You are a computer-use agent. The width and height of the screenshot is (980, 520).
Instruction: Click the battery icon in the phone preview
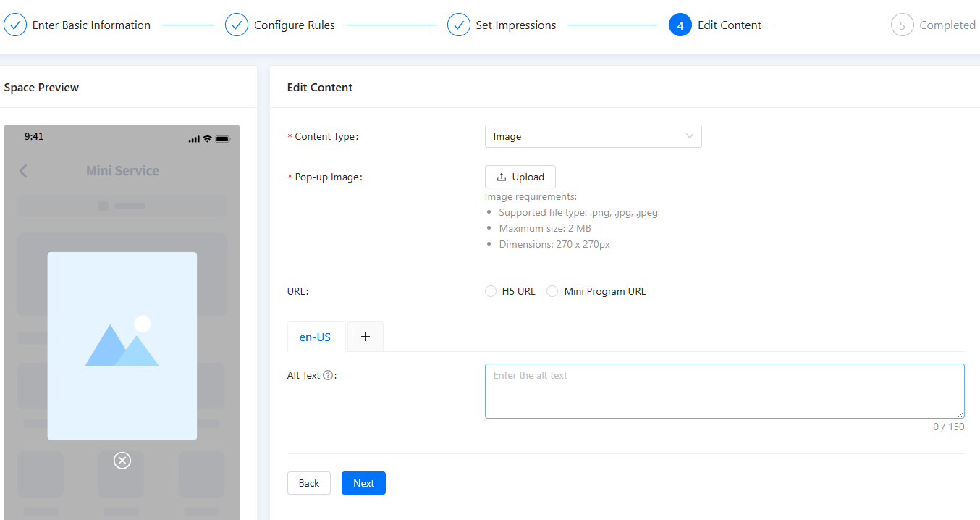[223, 138]
